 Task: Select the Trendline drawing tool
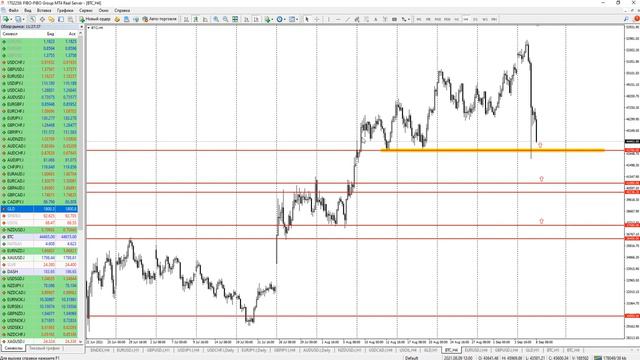pyautogui.click(x=347, y=19)
